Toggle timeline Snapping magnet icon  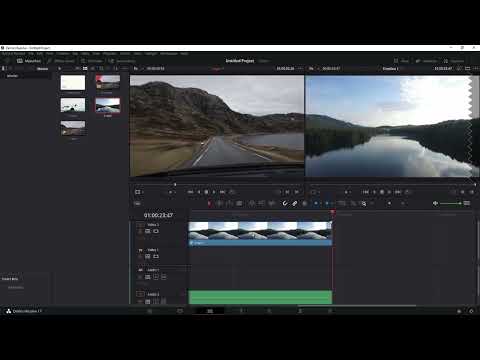pos(285,203)
